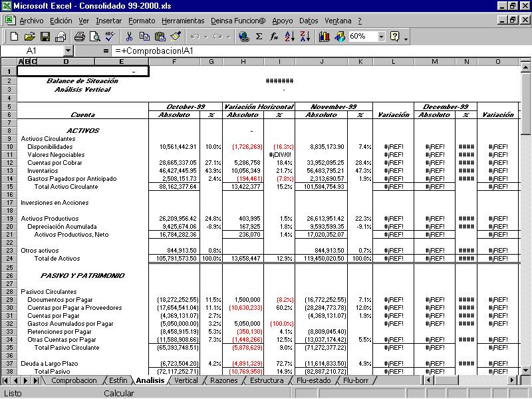This screenshot has height=399, width=532.
Task: Click the AutoSum sigma icon
Action: tap(259, 37)
